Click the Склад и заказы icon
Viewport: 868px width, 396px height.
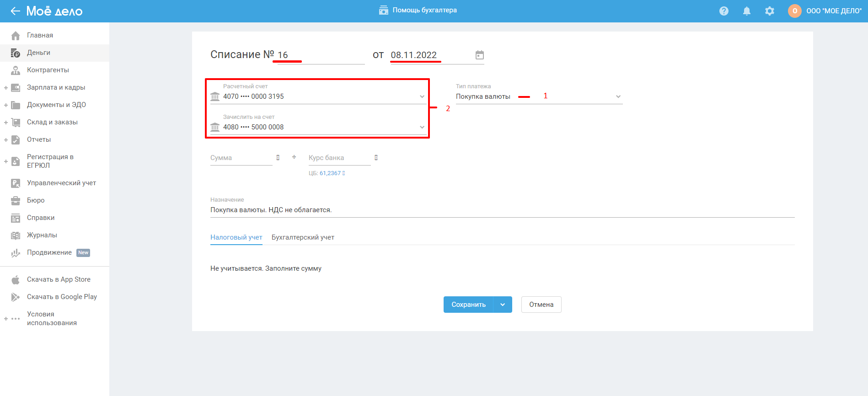pyautogui.click(x=16, y=122)
